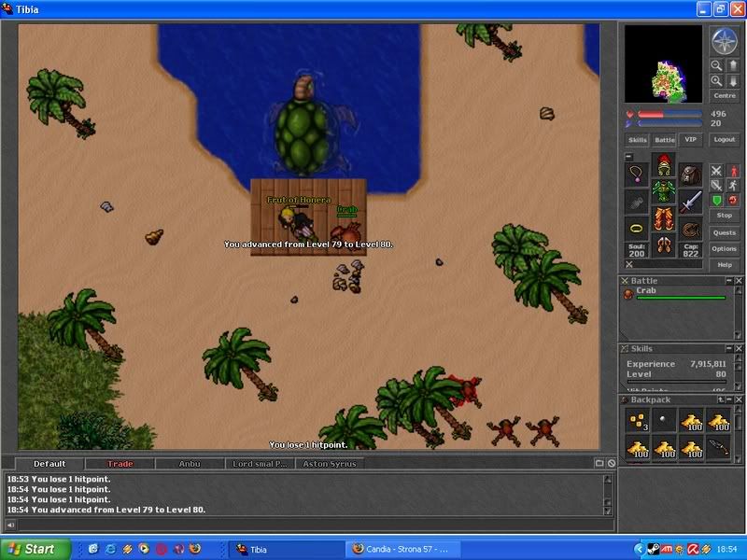Toggle the Battle list button
This screenshot has width=747, height=560.
(664, 139)
